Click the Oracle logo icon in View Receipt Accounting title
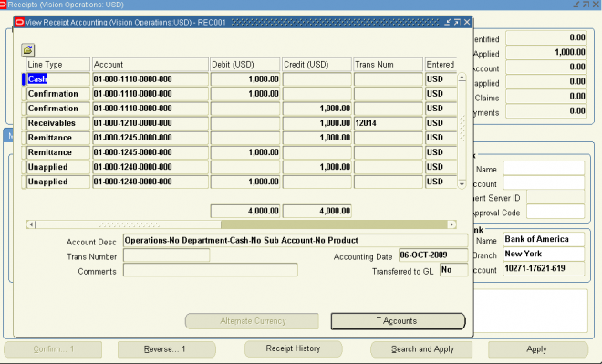 pos(19,22)
